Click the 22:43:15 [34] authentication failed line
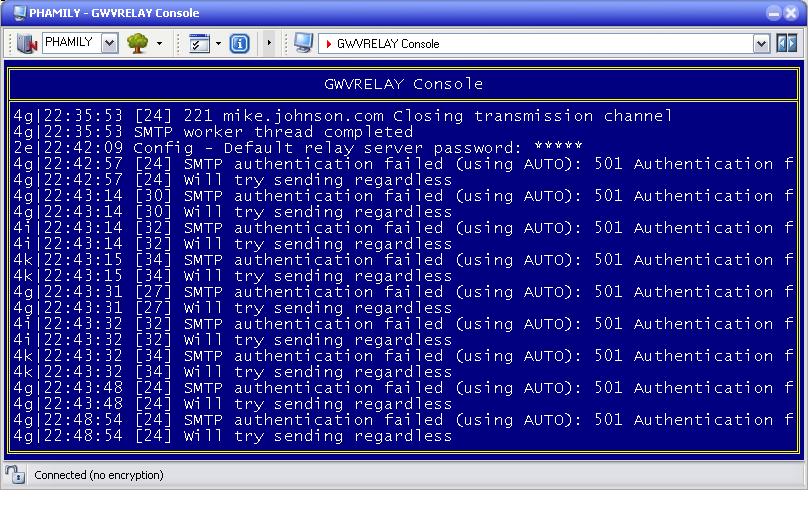The width and height of the screenshot is (808, 512). pos(403,260)
